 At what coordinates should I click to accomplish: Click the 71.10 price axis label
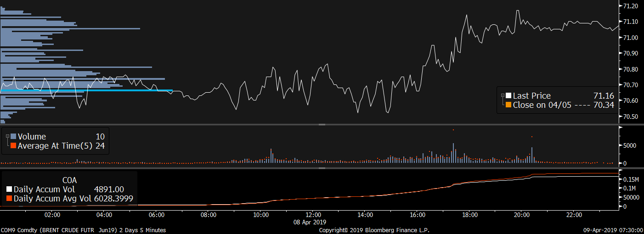pos(631,22)
